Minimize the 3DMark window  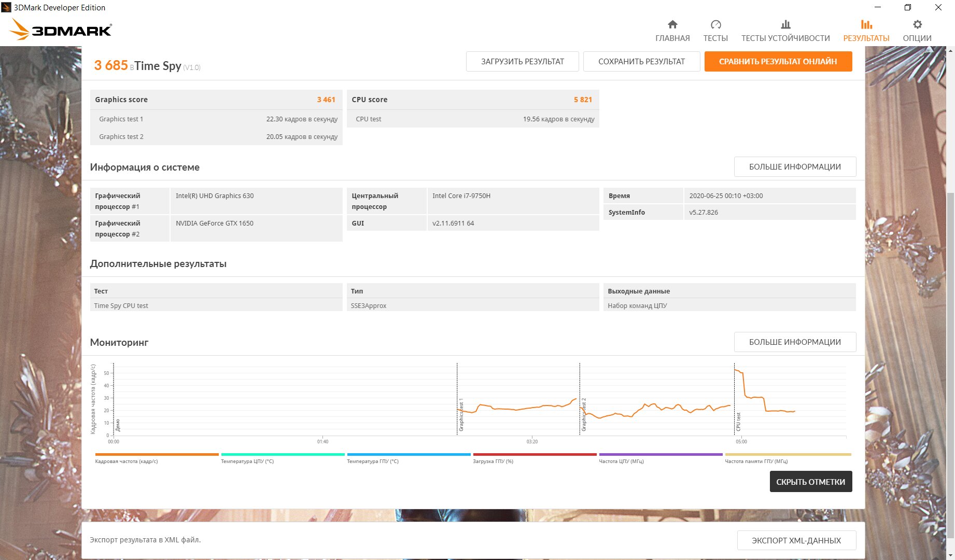[878, 7]
